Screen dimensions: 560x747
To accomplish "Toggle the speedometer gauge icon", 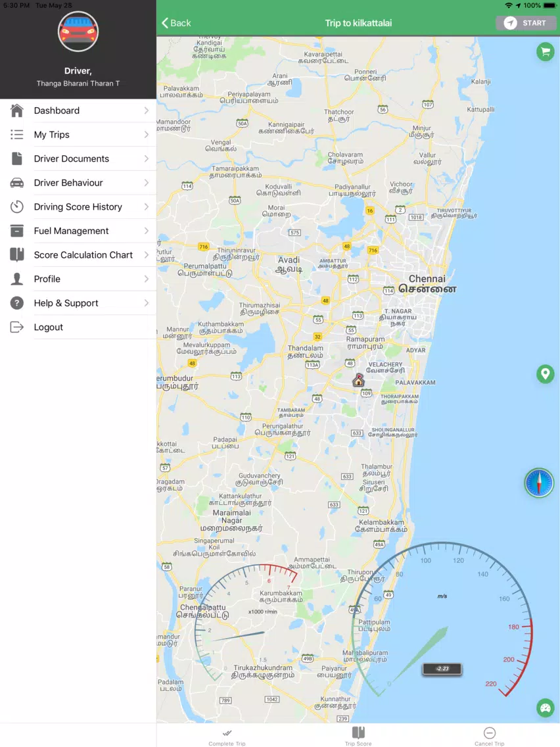I will pos(546,708).
